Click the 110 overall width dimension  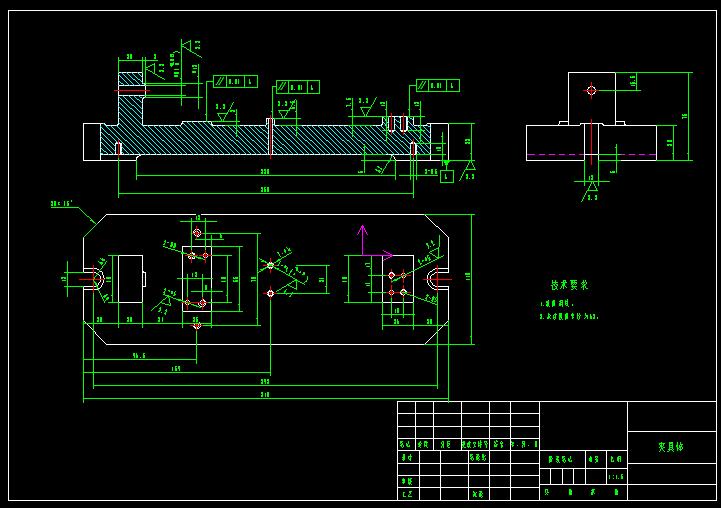[468, 276]
